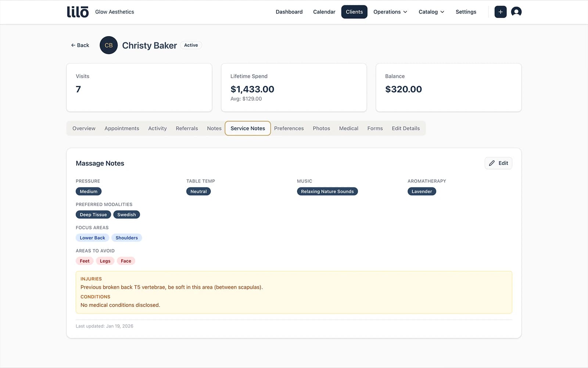Image resolution: width=588 pixels, height=368 pixels.
Task: Switch to the Photos tab
Action: [321, 128]
